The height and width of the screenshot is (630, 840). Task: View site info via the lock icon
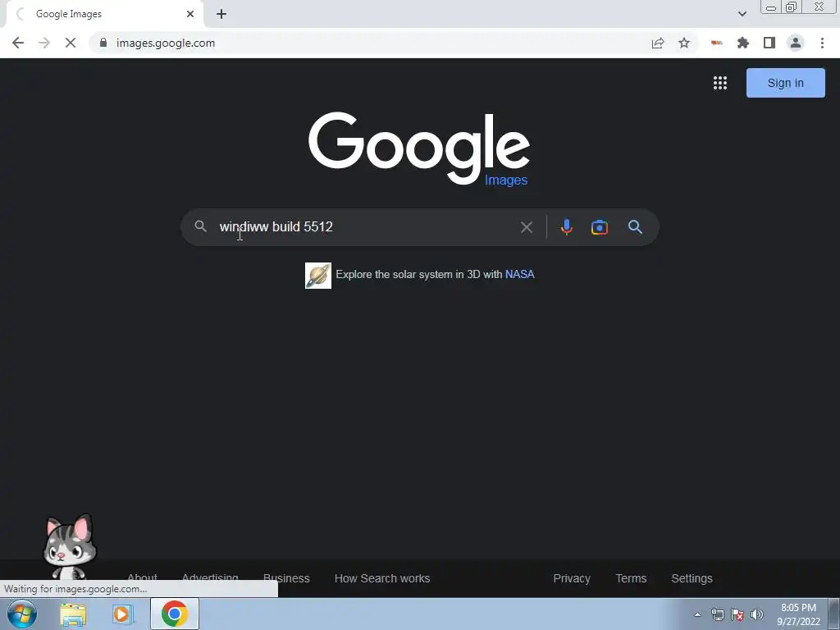pos(103,43)
